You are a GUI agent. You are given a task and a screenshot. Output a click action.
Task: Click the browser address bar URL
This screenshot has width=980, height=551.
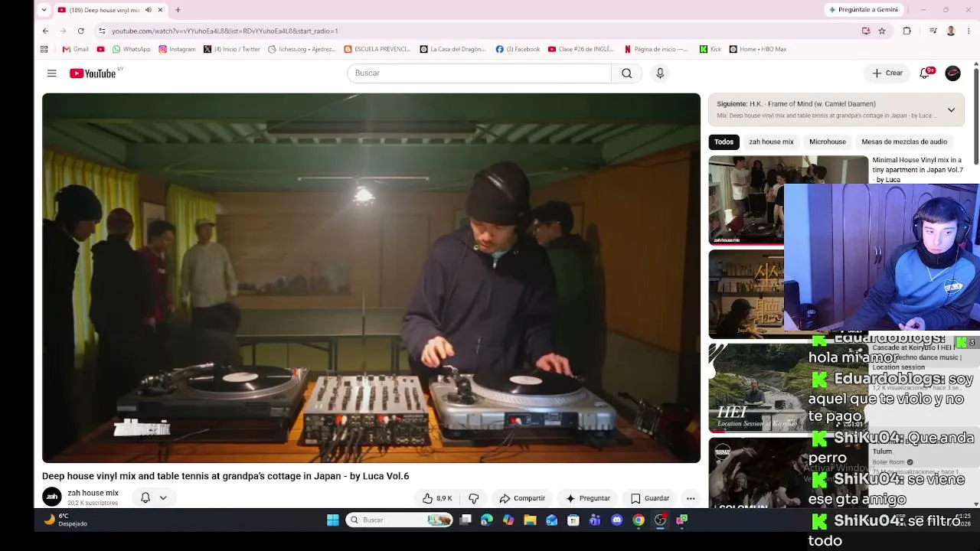click(x=225, y=31)
